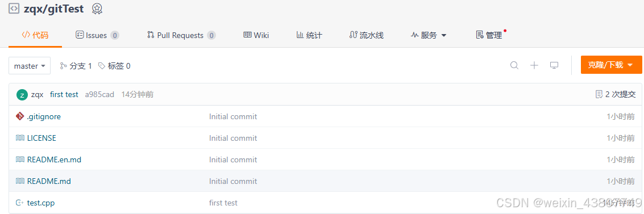This screenshot has width=644, height=214.
Task: Open the first test commit message in header
Action: tap(64, 95)
